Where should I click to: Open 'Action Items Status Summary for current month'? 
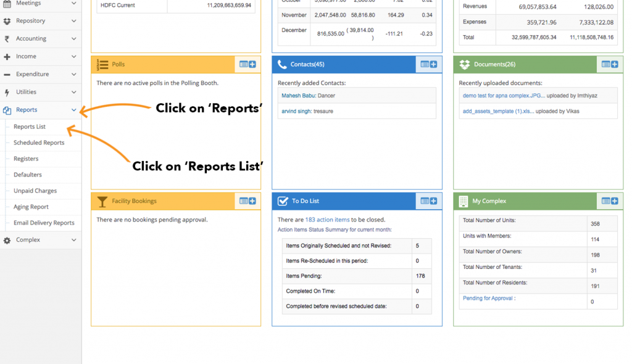pos(335,230)
